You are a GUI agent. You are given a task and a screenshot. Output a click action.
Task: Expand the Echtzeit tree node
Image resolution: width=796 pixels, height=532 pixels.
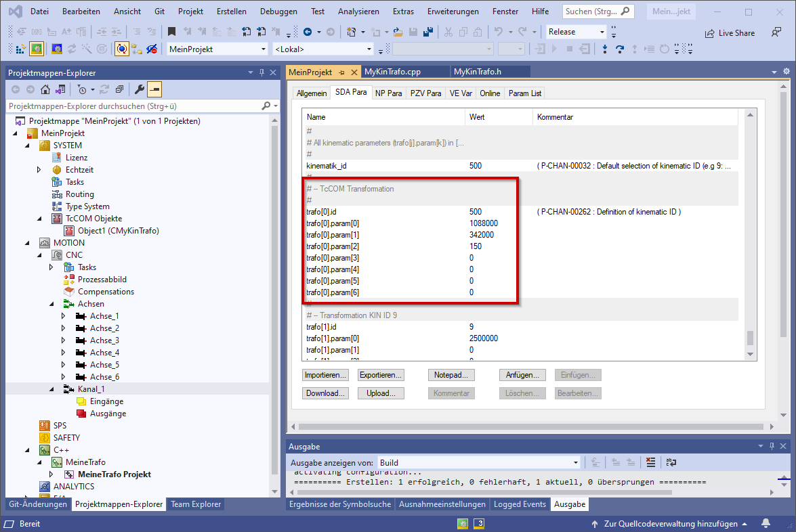click(x=39, y=170)
